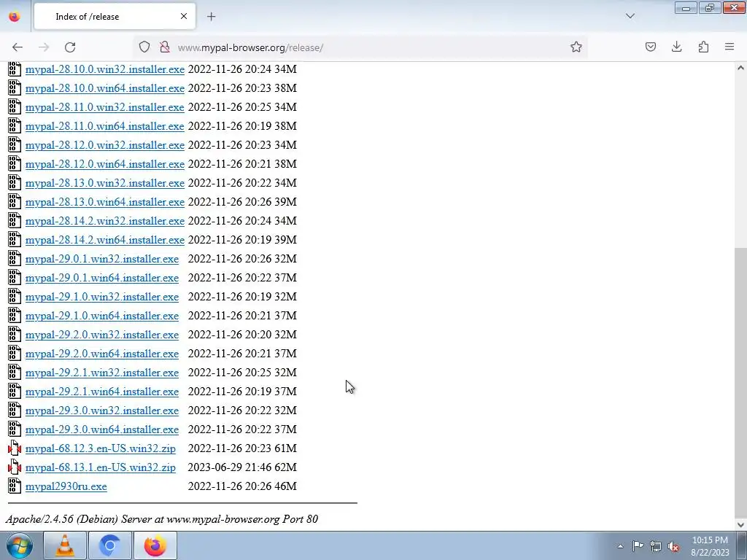
Task: Close the Index of /release tab
Action: 183,17
